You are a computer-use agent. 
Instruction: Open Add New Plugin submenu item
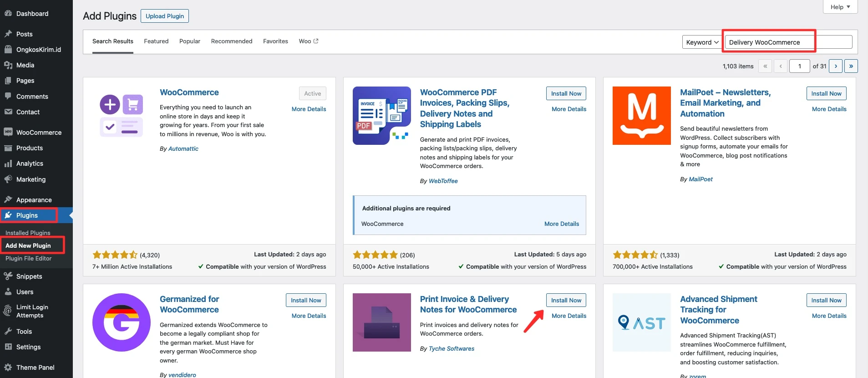(x=28, y=245)
